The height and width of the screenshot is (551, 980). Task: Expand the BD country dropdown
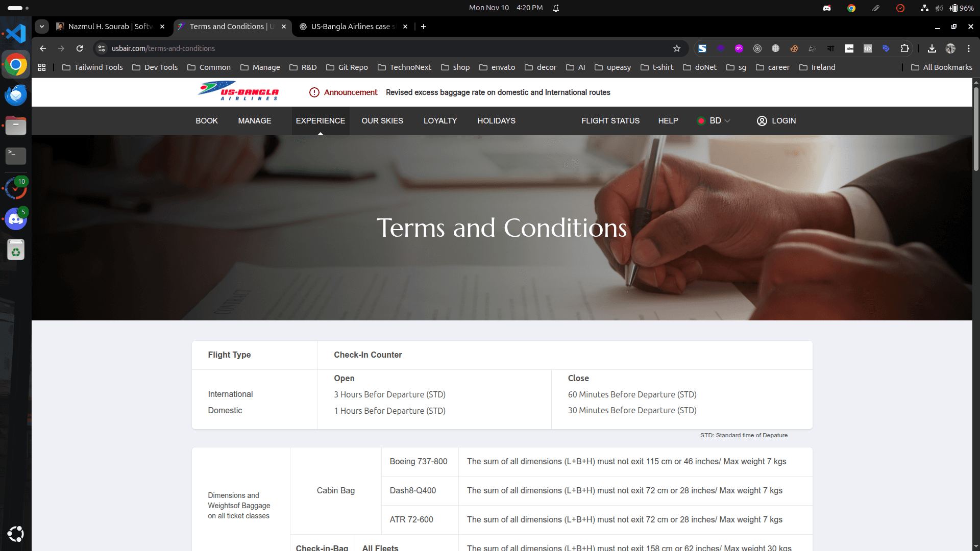714,121
